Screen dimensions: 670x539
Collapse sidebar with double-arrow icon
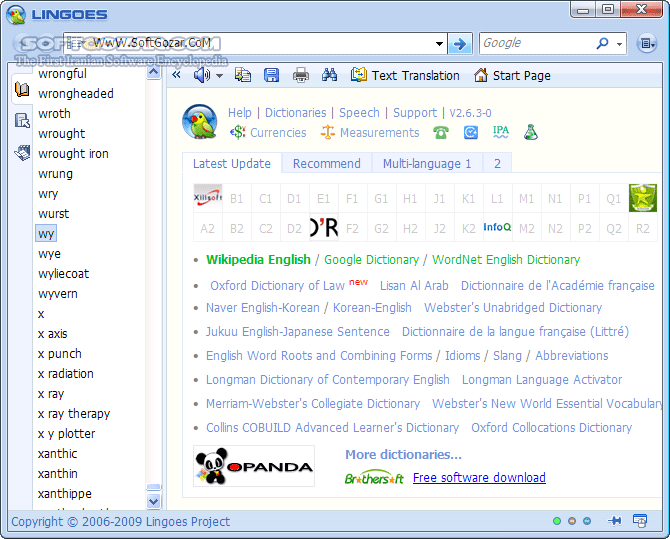click(176, 75)
